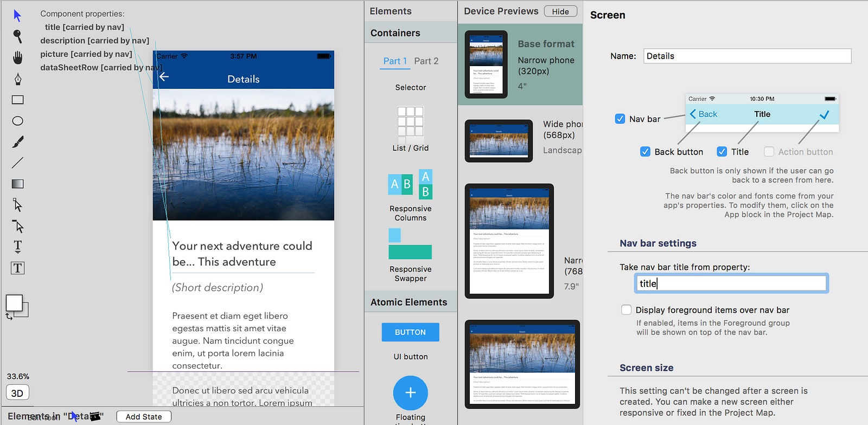The height and width of the screenshot is (425, 868).
Task: Switch to Part 1 tab
Action: pos(395,61)
